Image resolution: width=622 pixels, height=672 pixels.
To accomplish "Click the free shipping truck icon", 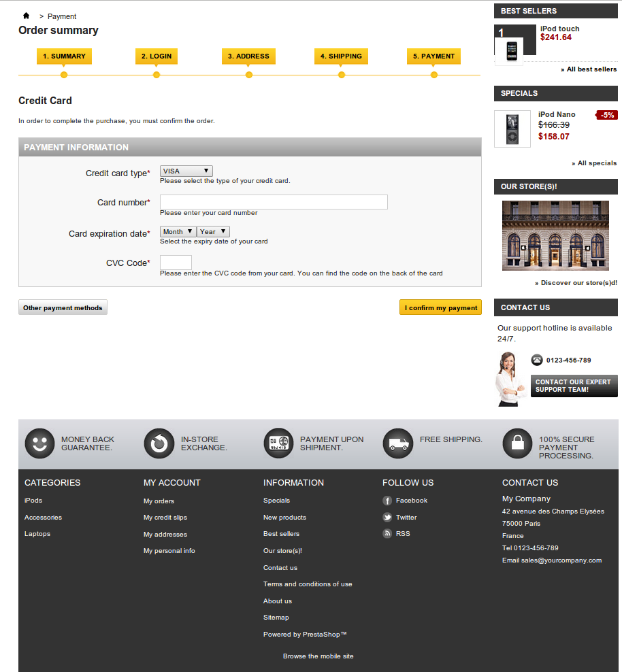I will [398, 444].
